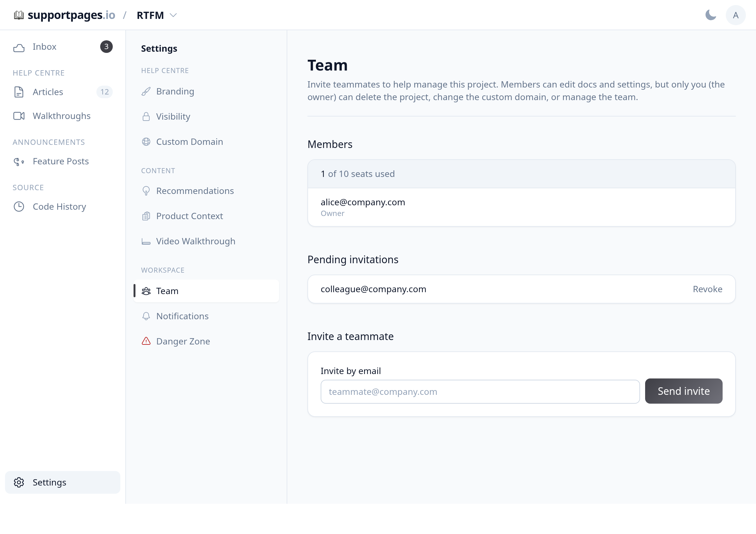Screen dimensions: 756x534
Task: Click the RTFM project name
Action: 150,15
